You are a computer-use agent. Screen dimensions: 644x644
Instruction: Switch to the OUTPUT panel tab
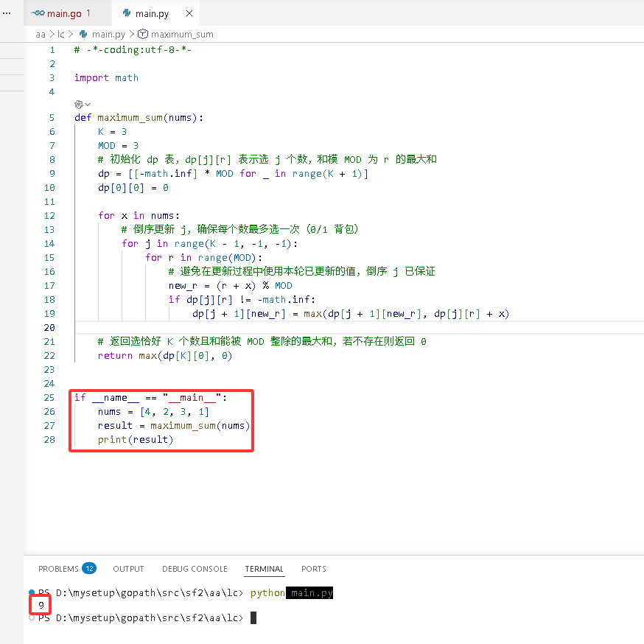pos(128,569)
